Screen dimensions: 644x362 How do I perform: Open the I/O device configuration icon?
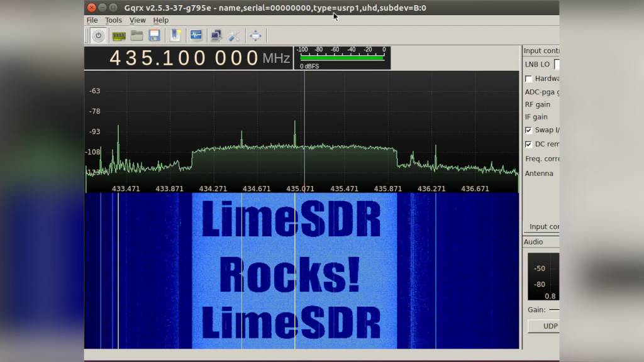point(119,36)
